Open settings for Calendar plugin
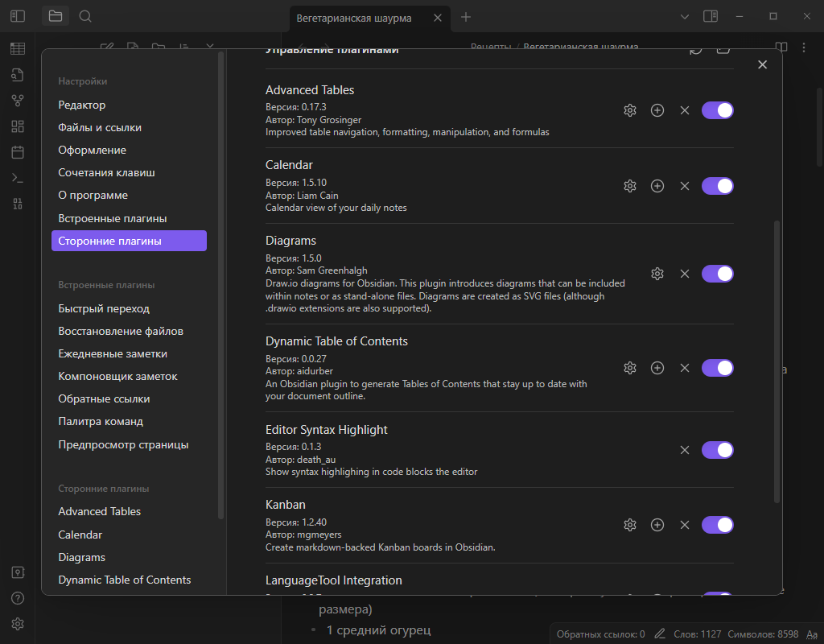 tap(629, 186)
